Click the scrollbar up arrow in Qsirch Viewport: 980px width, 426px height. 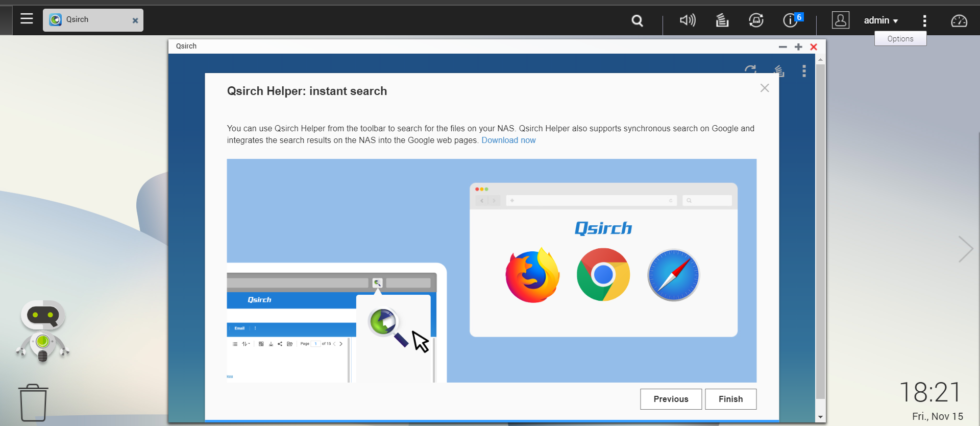tap(820, 59)
